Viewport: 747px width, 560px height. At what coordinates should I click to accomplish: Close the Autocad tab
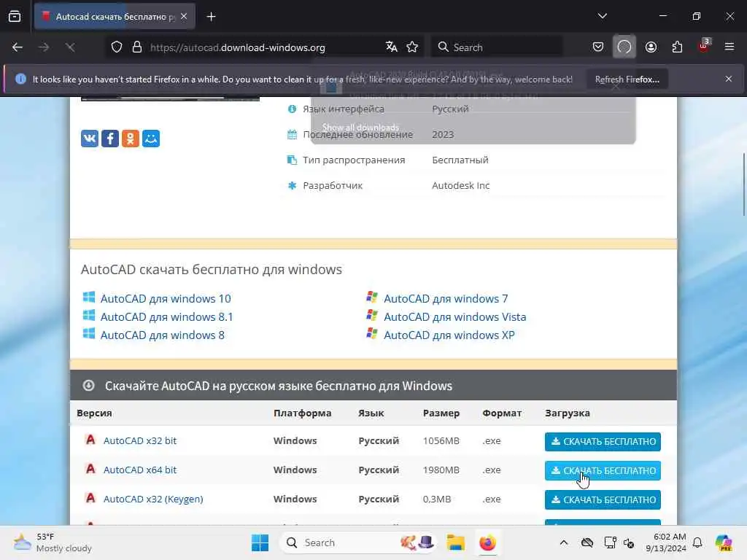click(184, 17)
